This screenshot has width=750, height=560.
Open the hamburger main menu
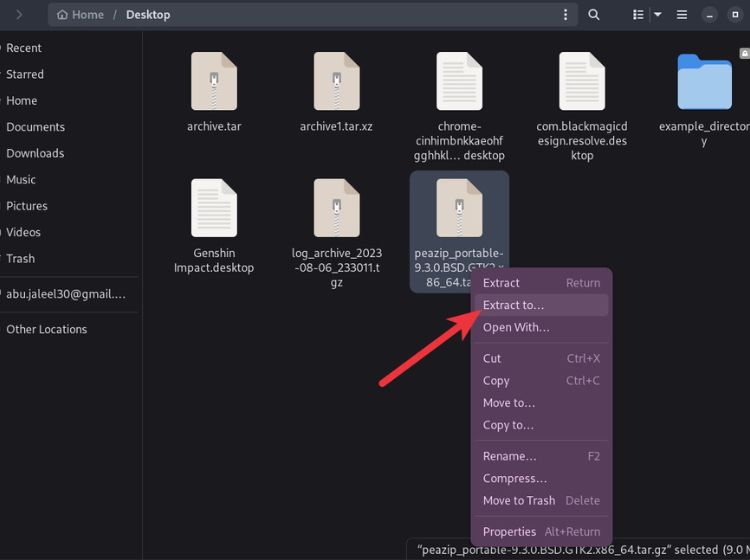coord(682,15)
